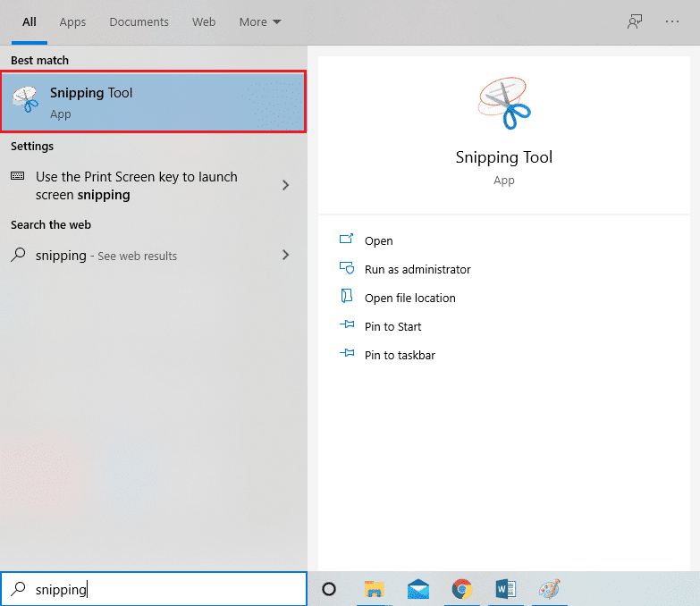Click the Search the web heading
700x606 pixels.
pos(51,225)
